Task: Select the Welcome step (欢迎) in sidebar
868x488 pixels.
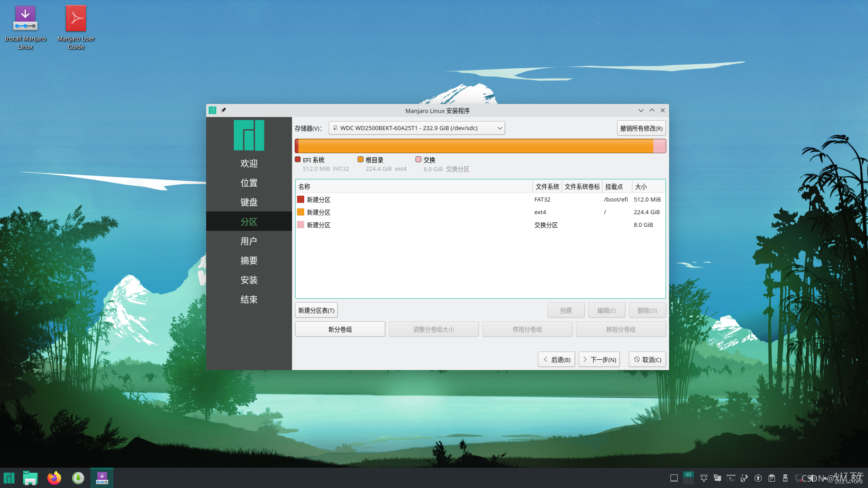Action: [x=249, y=164]
